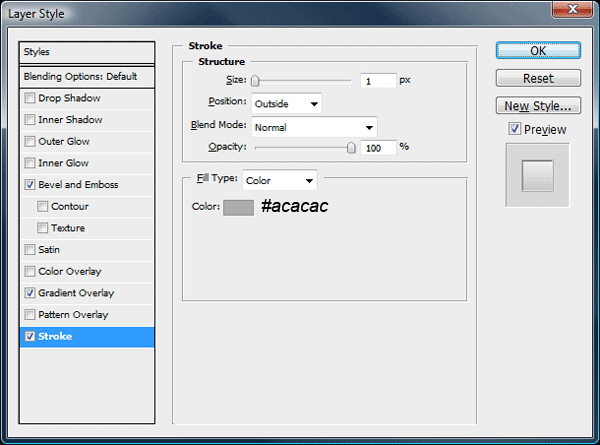Click the Reset button
Screen dimensions: 600x445
coord(538,78)
